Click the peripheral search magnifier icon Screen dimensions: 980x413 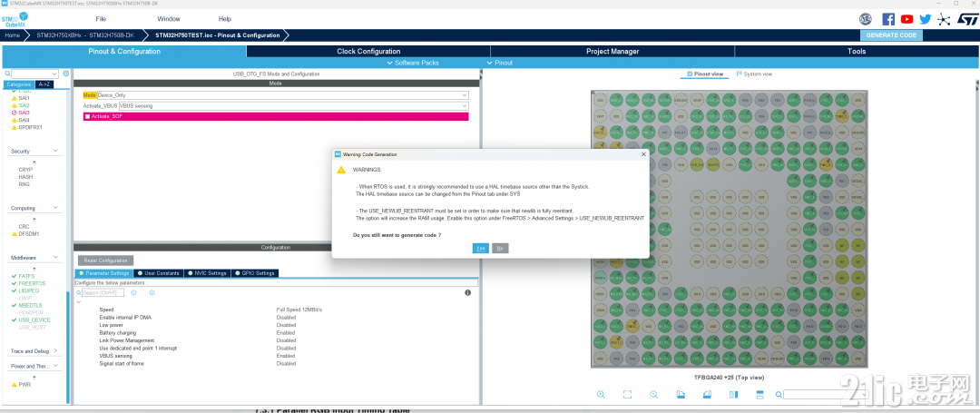tap(7, 74)
